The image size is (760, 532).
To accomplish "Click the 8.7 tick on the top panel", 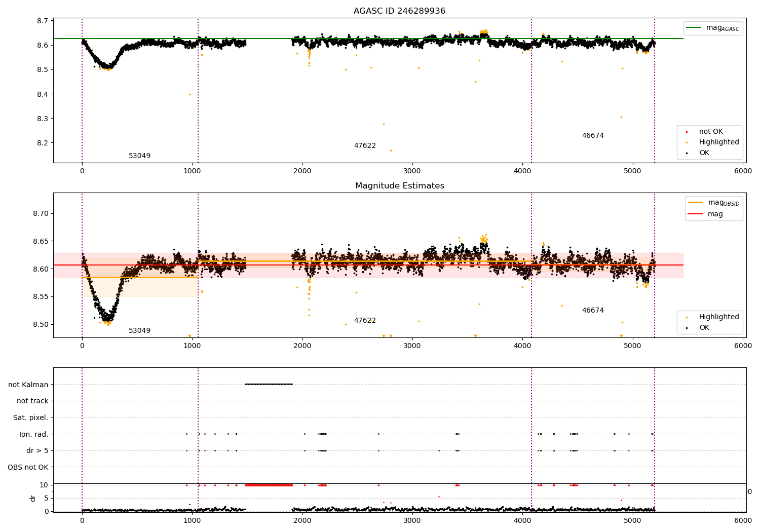I will [x=43, y=21].
